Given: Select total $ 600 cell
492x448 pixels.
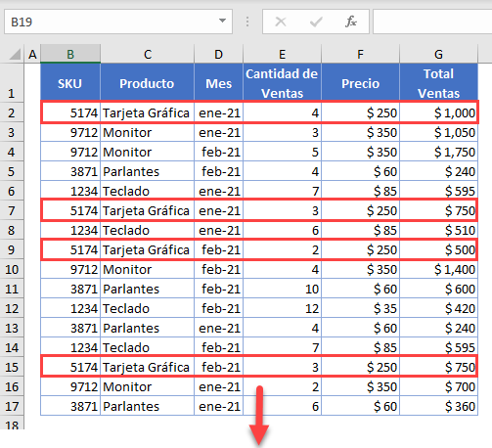Looking at the screenshot, I should click(438, 289).
